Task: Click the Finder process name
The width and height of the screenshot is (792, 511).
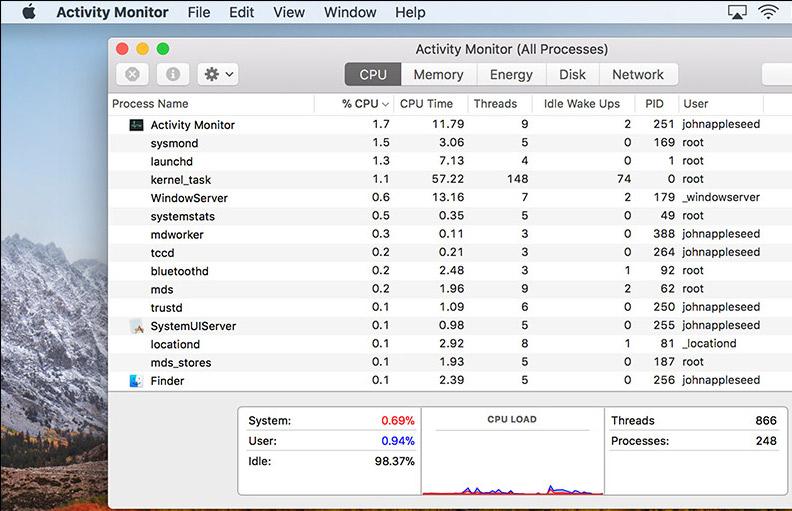Action: coord(167,381)
